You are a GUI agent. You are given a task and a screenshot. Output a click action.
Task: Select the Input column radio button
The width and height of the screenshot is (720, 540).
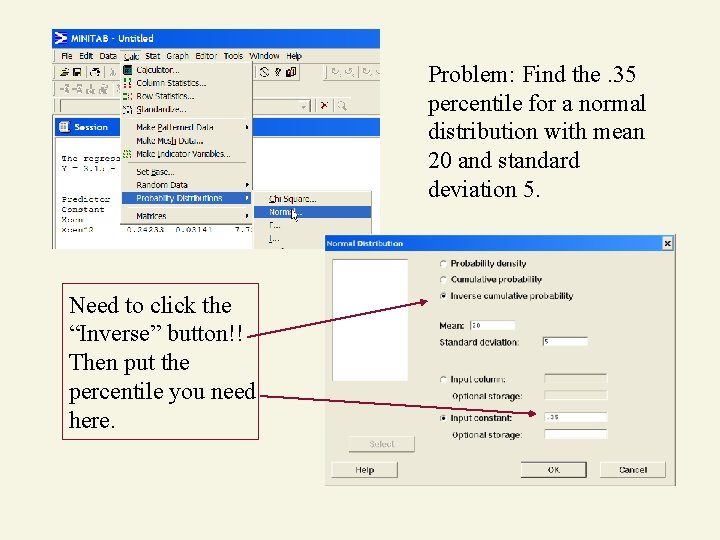pyautogui.click(x=443, y=379)
